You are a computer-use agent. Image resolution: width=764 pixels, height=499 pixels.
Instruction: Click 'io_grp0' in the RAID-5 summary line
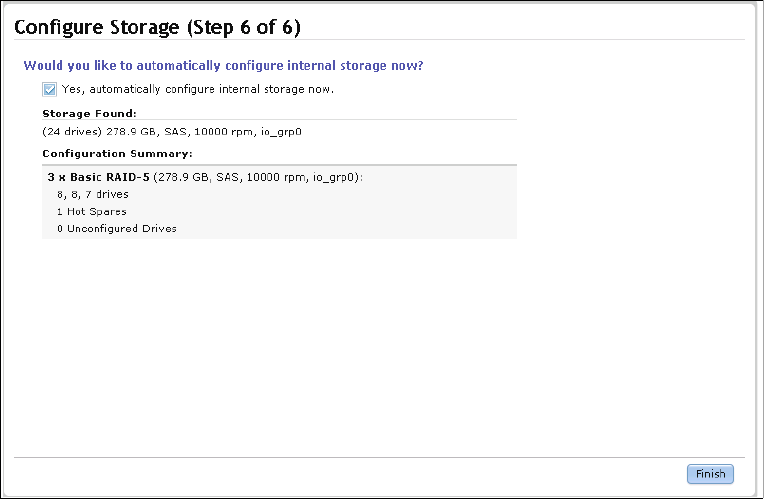[x=337, y=177]
